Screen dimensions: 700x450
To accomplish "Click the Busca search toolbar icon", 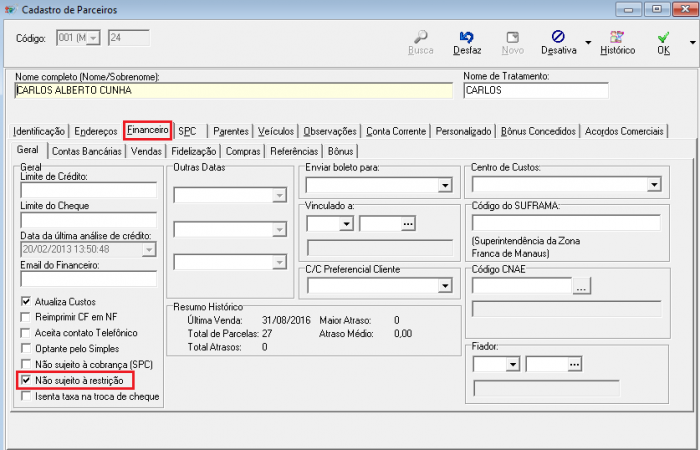I will tap(421, 38).
